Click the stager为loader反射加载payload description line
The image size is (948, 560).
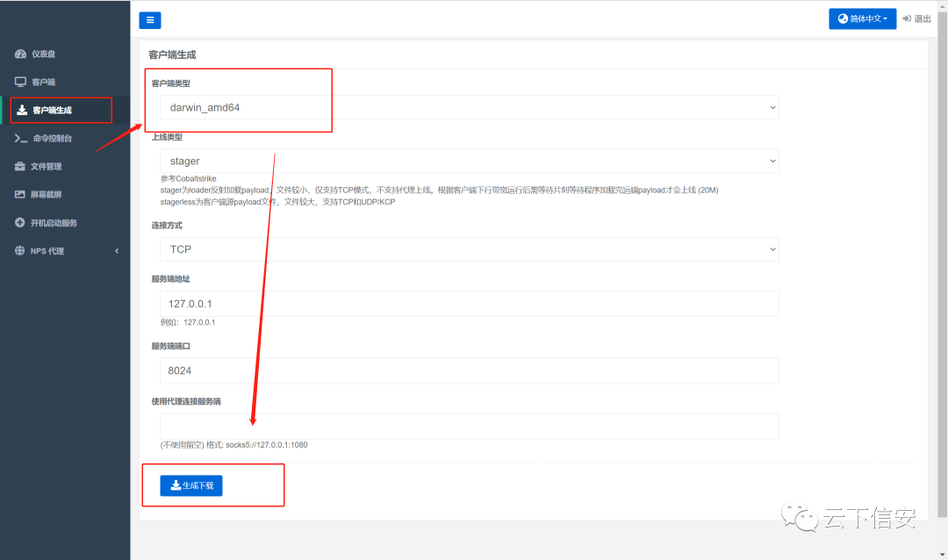[x=439, y=190]
